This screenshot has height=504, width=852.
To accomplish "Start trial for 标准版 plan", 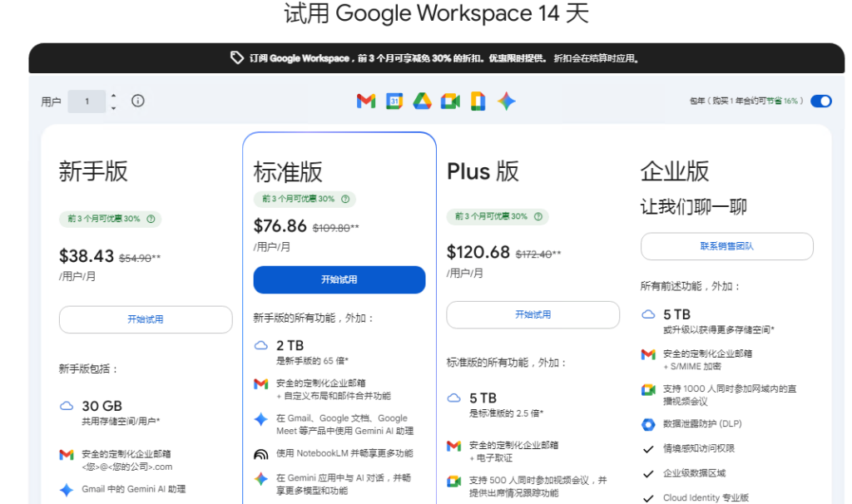I will (x=339, y=280).
